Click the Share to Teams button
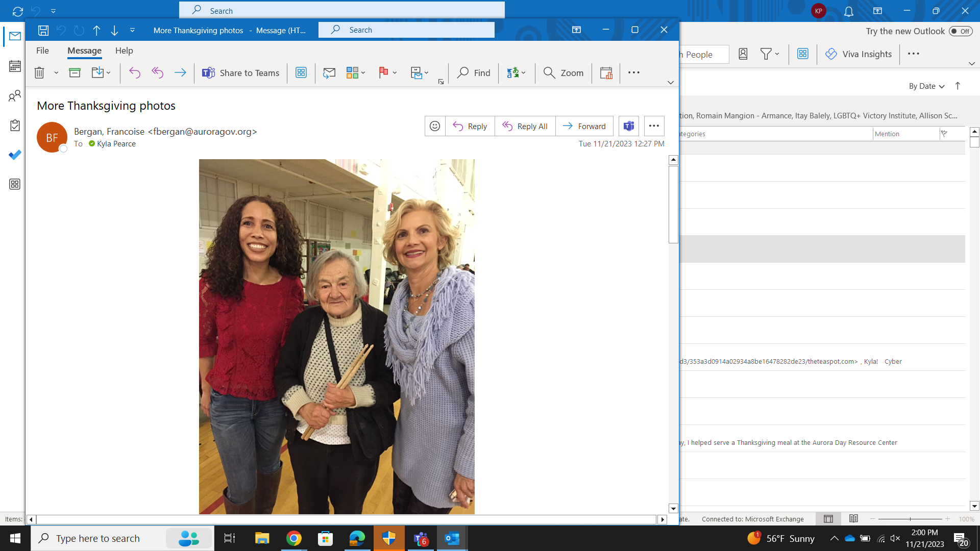 [240, 73]
